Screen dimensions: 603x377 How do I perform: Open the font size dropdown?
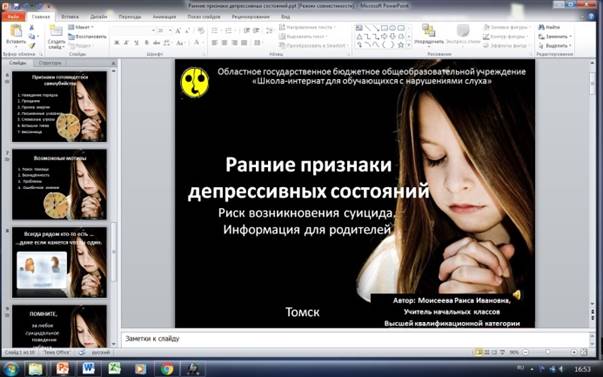click(x=170, y=30)
